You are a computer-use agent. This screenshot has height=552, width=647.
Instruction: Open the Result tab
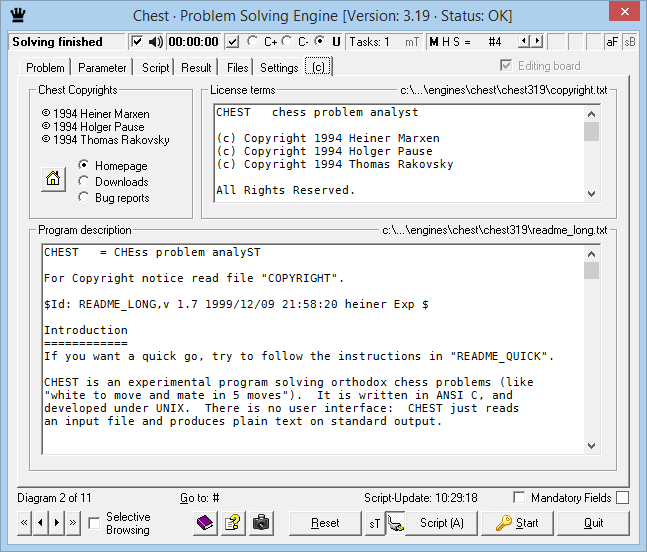[x=196, y=67]
